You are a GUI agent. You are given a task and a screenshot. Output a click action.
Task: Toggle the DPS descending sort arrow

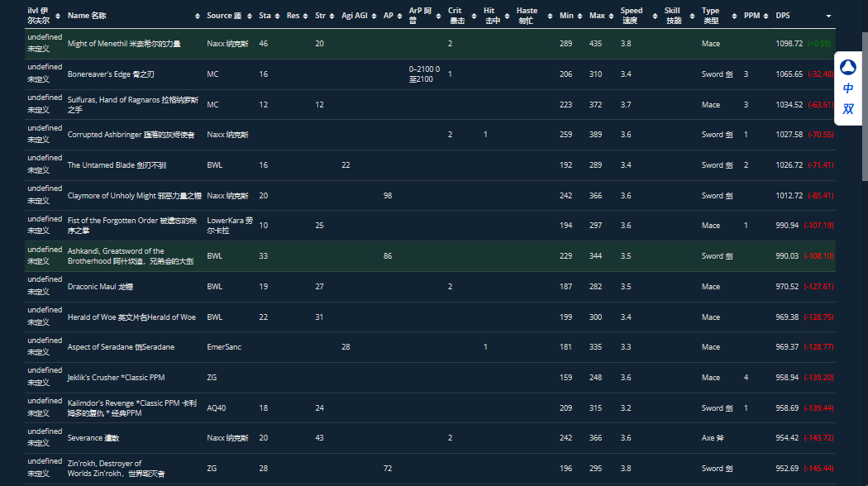point(828,16)
